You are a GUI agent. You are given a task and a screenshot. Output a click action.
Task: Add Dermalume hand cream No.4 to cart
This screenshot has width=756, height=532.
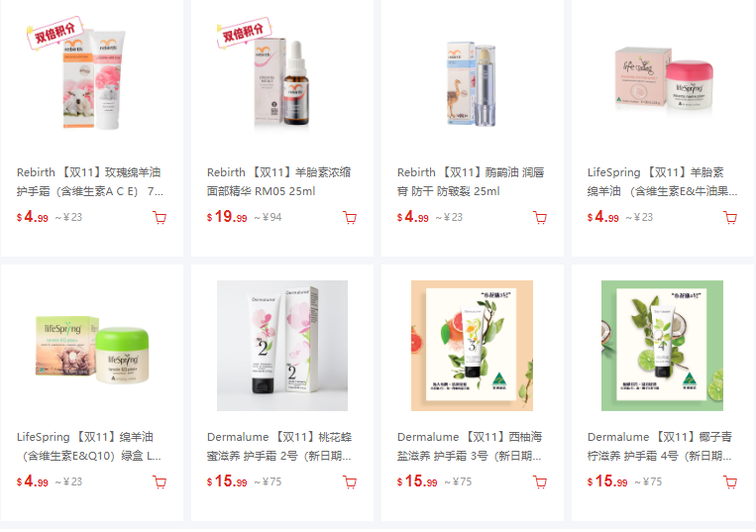(730, 482)
